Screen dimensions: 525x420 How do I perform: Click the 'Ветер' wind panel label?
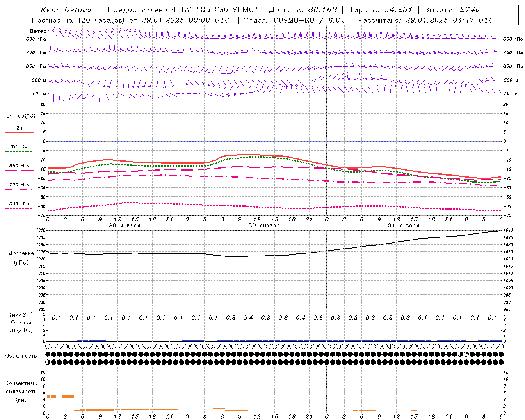point(38,31)
